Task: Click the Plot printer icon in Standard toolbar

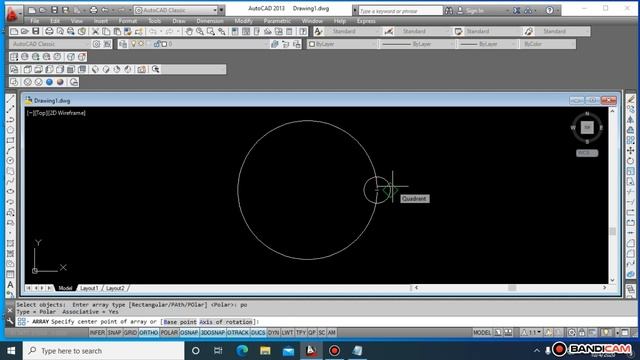Action: (49, 31)
